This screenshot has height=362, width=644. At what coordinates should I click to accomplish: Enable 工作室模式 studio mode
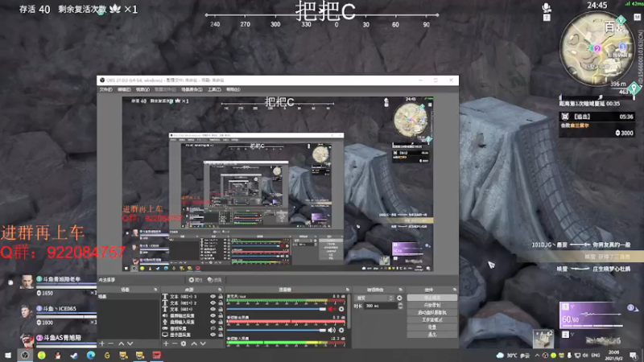click(432, 319)
